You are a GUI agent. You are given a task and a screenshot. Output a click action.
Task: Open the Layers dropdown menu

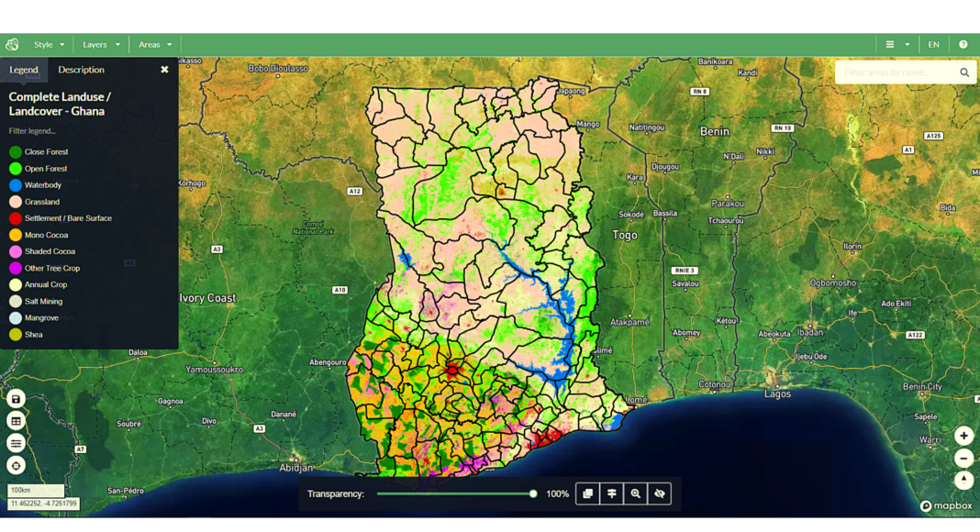coord(101,44)
